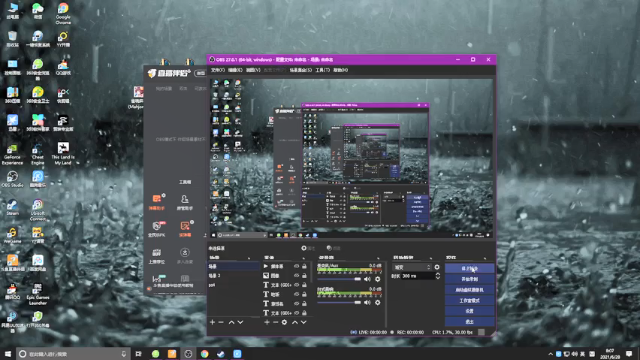
Task: Select the Steam desktop icon
Action: pos(12,207)
